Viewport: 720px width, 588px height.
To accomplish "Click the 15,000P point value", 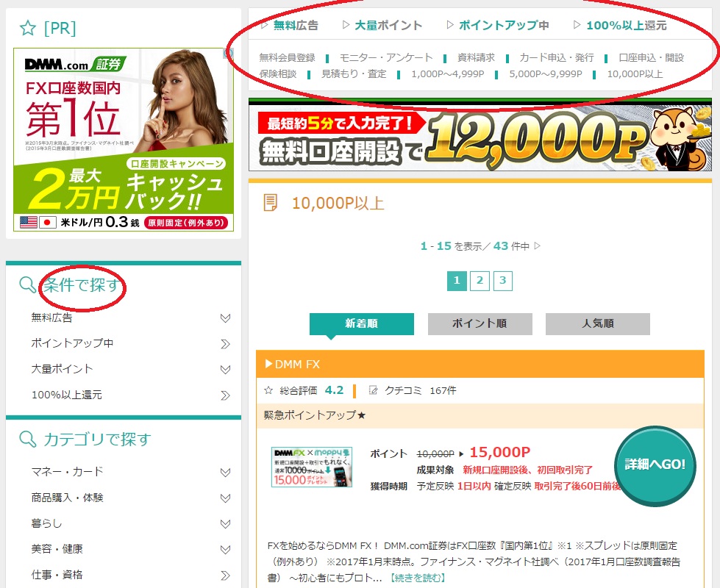I will pos(499,453).
